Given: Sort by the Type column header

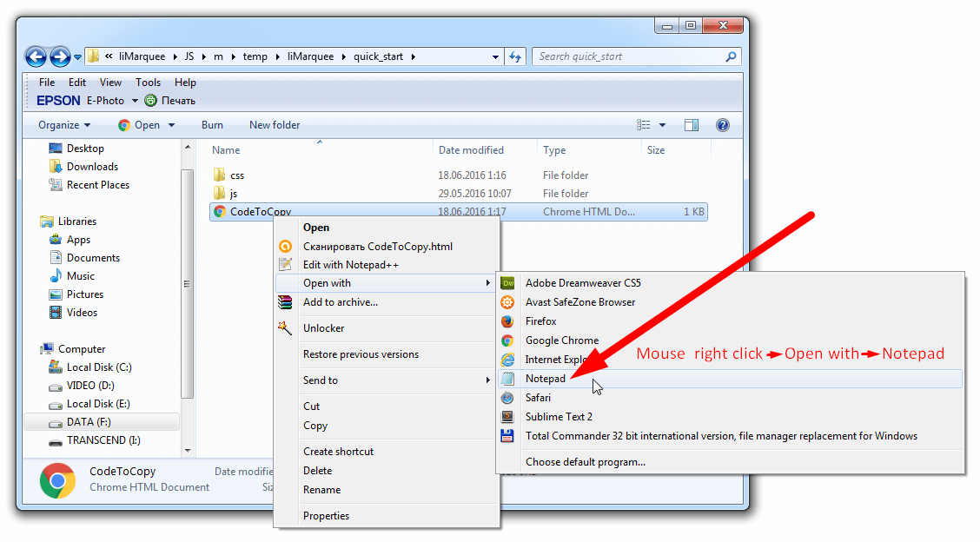Looking at the screenshot, I should click(x=553, y=150).
